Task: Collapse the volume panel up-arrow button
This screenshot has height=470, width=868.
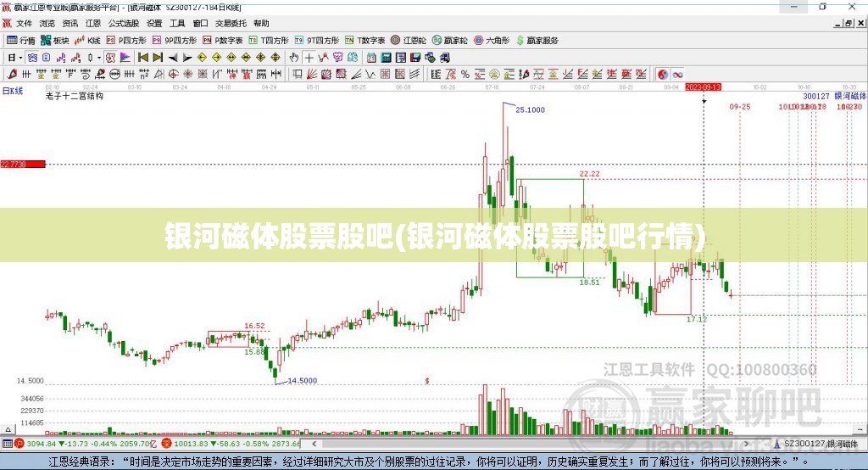Action: coord(8,429)
